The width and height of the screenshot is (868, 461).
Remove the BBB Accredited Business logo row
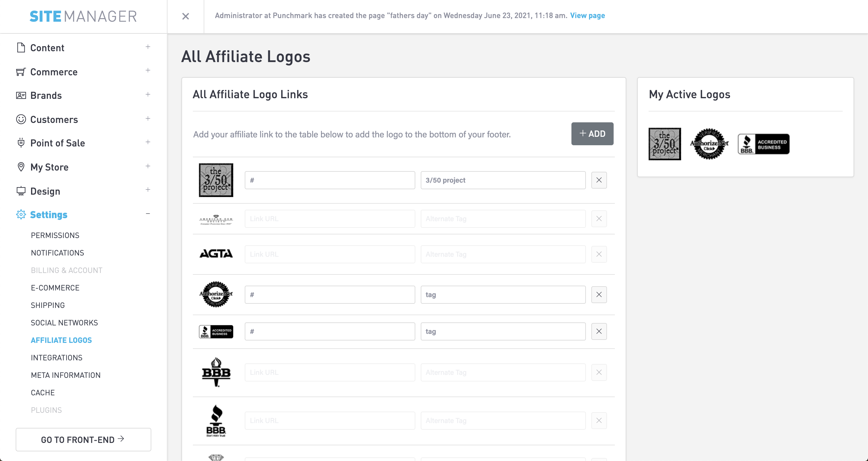pyautogui.click(x=599, y=331)
